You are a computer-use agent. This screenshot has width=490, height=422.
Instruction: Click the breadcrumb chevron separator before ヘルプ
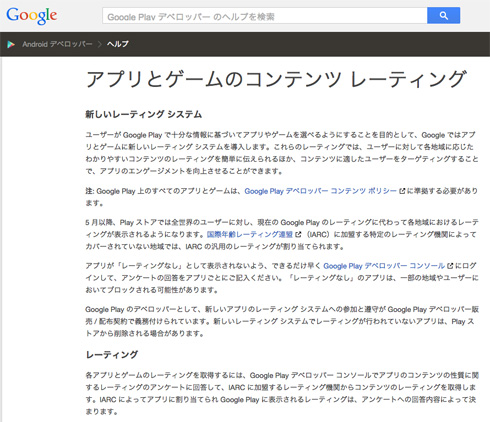tap(100, 44)
